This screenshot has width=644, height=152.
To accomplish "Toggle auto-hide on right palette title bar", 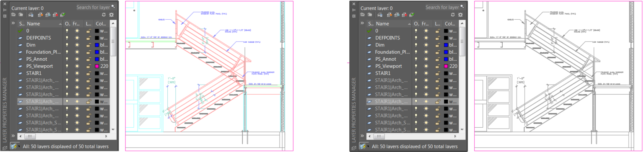I will (x=354, y=10).
